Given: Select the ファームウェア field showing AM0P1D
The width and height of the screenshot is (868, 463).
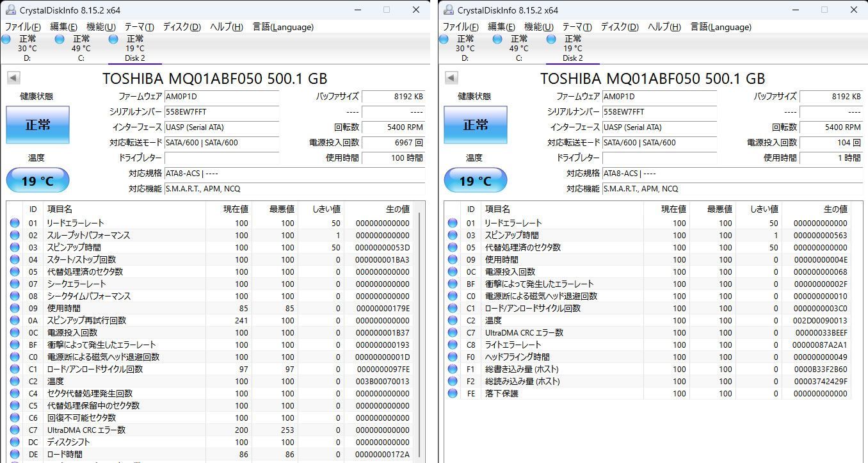Looking at the screenshot, I should click(221, 97).
